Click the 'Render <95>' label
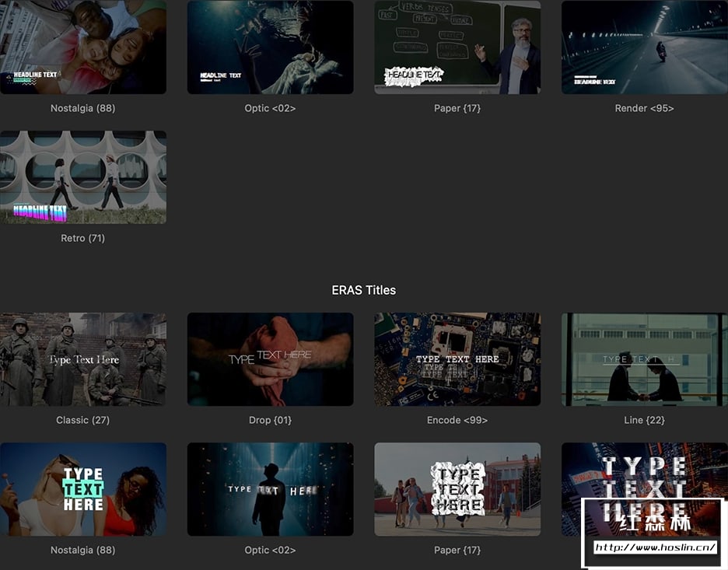 (645, 108)
